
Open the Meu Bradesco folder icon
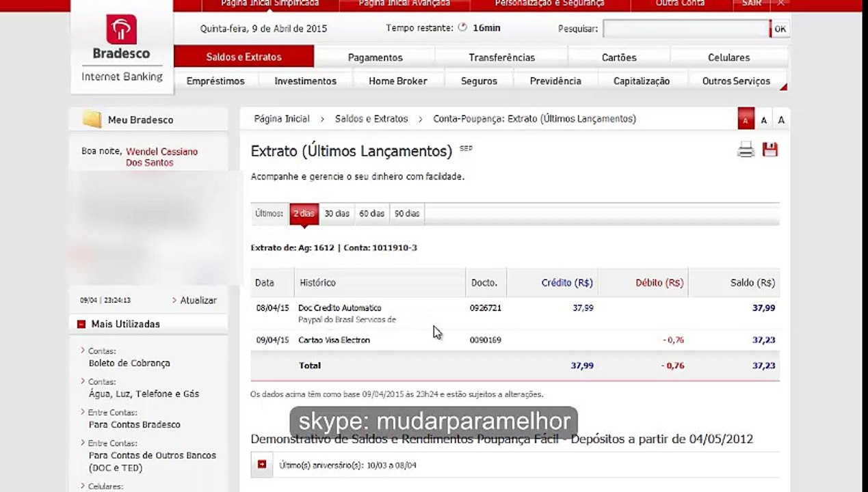tap(92, 120)
